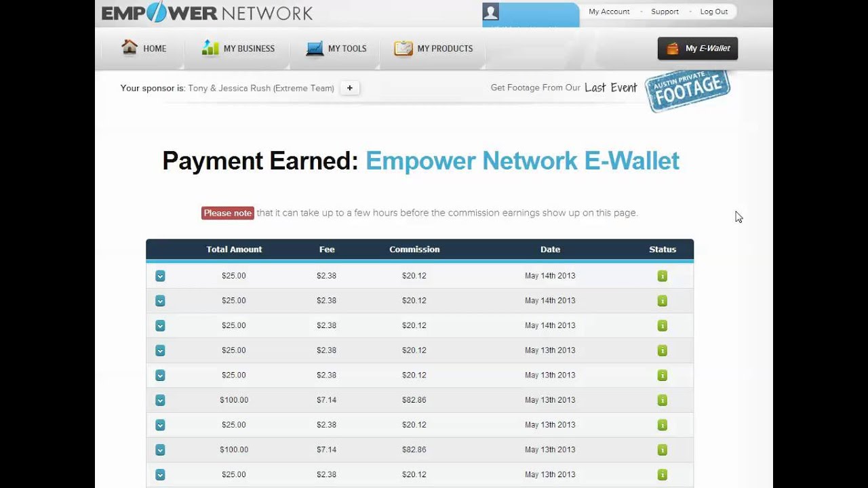Click the notepad icon beside MY PRODUCTS
The width and height of the screenshot is (868, 488).
coord(403,48)
